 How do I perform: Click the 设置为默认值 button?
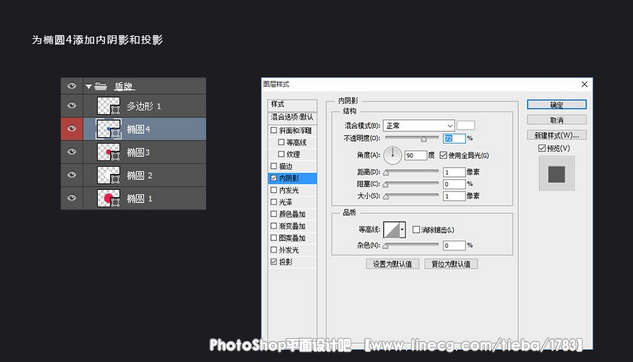pyautogui.click(x=392, y=264)
